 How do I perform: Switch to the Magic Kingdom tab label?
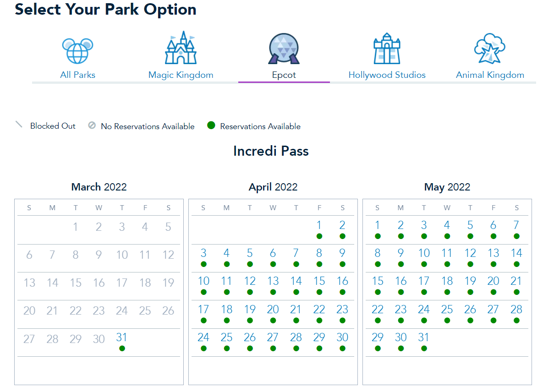coord(181,75)
